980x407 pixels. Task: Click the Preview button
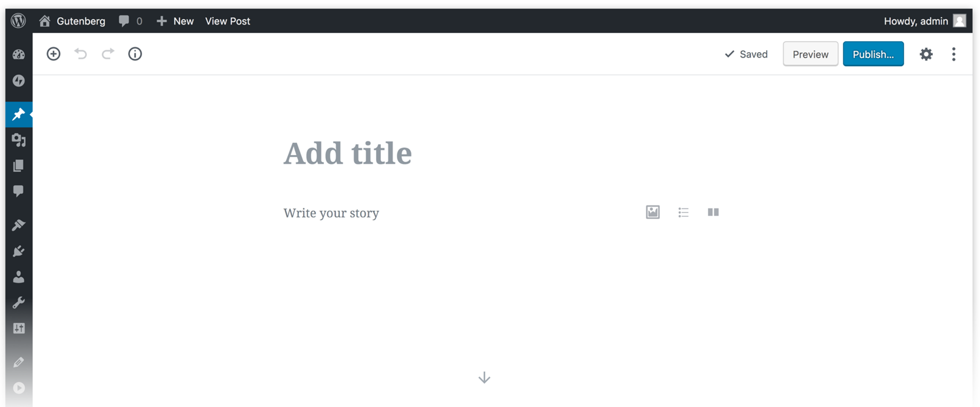click(x=810, y=54)
